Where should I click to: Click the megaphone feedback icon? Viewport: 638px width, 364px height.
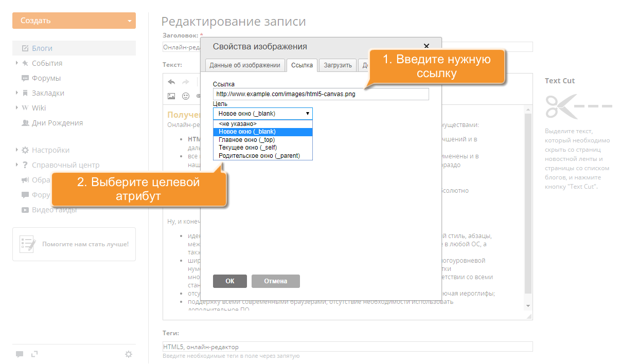(25, 180)
